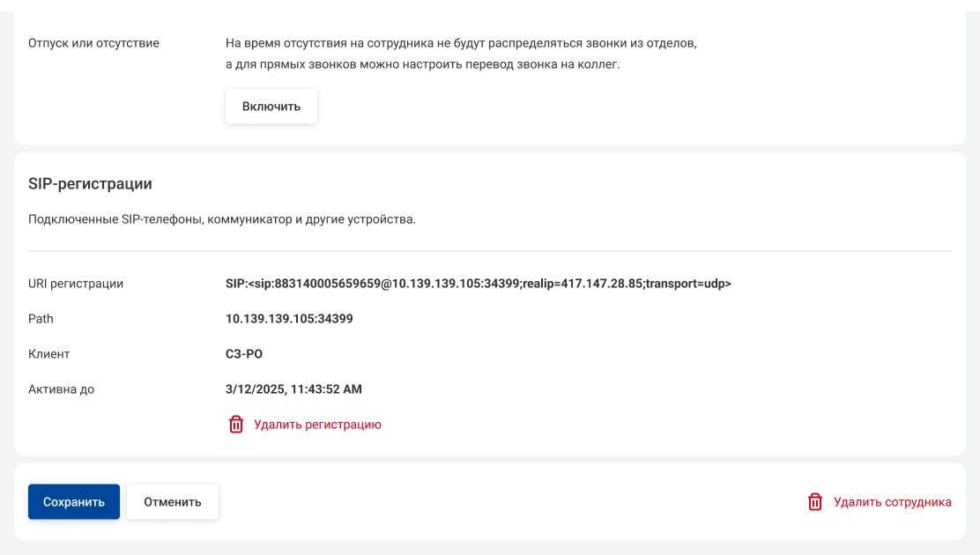Click the Path value 10.139.139.105:34399
The image size is (980, 555).
(289, 319)
